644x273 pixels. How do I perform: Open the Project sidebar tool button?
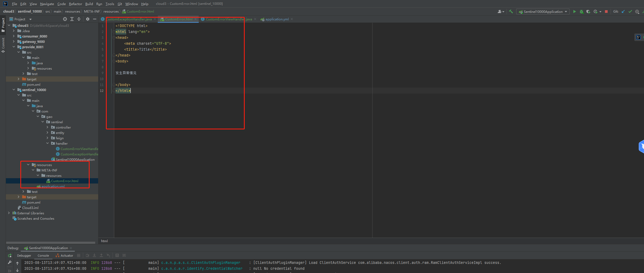tap(3, 25)
